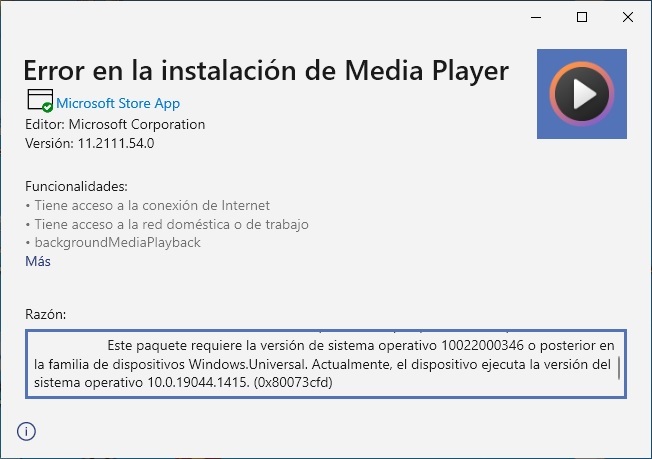Click the info circle icon at bottom
This screenshot has height=459, width=652.
tap(26, 431)
